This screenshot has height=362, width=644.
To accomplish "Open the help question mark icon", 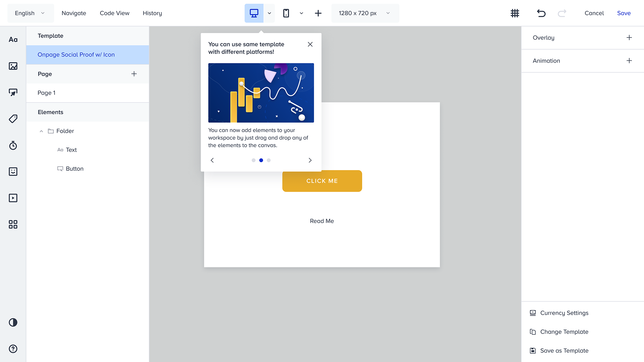I will pos(13,349).
